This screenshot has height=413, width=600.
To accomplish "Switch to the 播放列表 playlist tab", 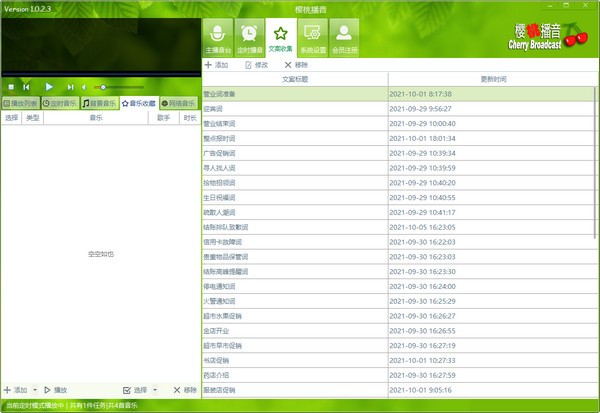I will coord(21,103).
